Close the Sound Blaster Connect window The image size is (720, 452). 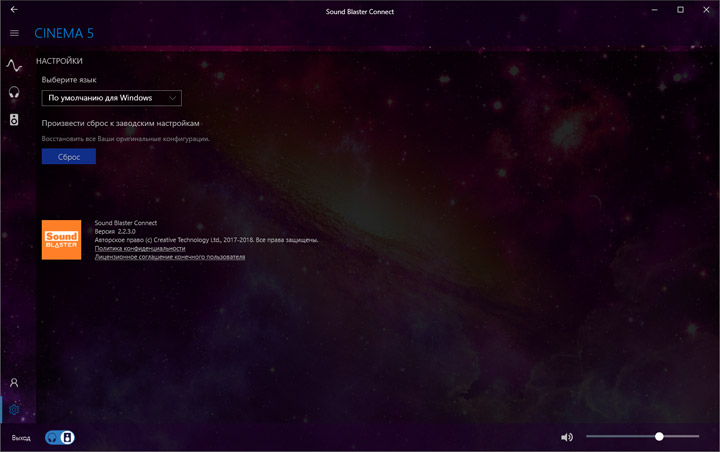click(706, 10)
